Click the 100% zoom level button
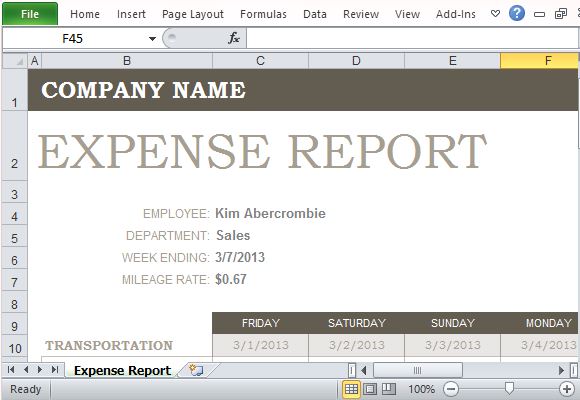The image size is (580, 400). click(x=421, y=389)
